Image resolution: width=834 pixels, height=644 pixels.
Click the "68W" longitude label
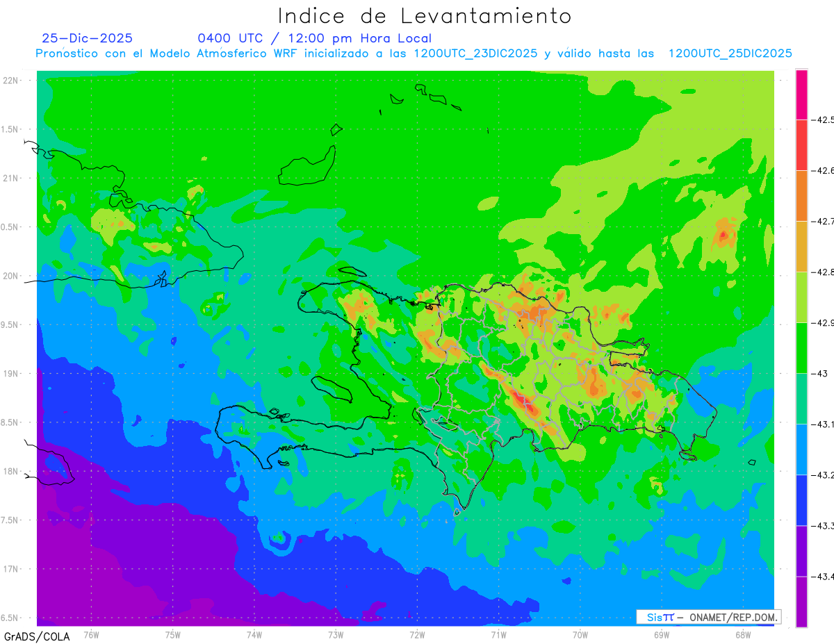[x=743, y=634]
